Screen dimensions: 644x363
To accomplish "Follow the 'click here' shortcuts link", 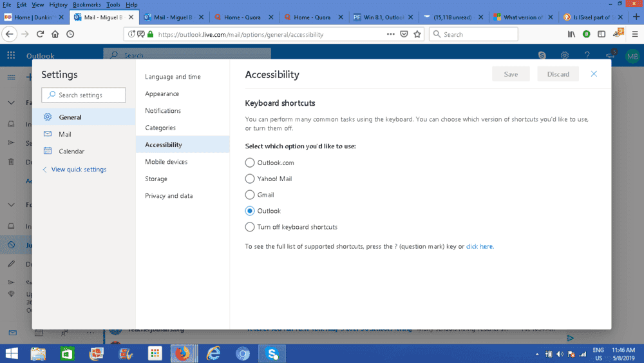I will click(479, 246).
